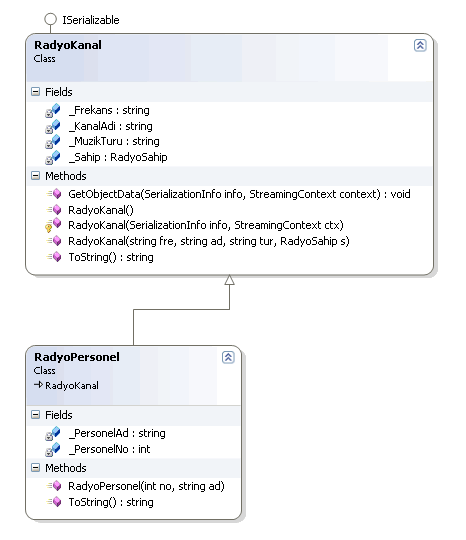Viewport: 466px width, 540px height.
Task: Collapse the RadyoPersonel class box chevron
Action: click(x=228, y=357)
